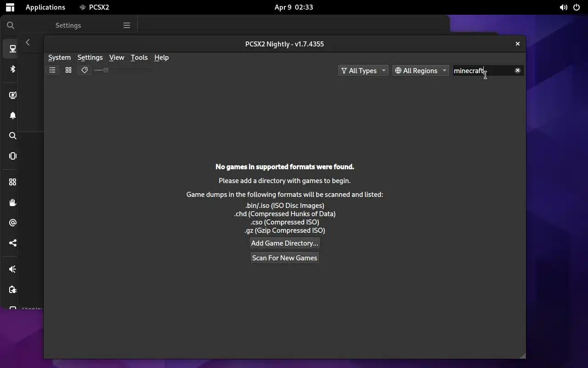Open the System menu
588x368 pixels.
point(60,57)
